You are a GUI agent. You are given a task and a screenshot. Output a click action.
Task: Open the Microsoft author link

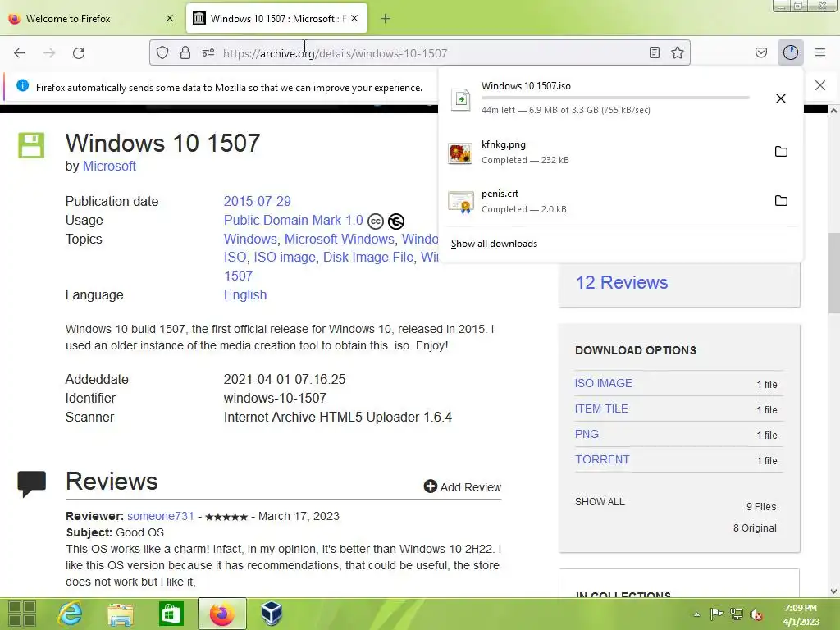pyautogui.click(x=109, y=166)
